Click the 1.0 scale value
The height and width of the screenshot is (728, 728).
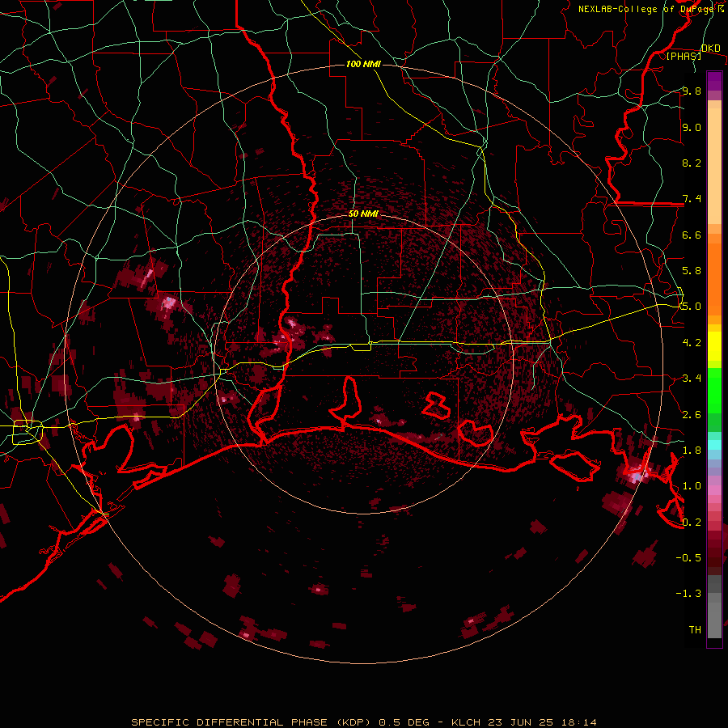pyautogui.click(x=692, y=486)
